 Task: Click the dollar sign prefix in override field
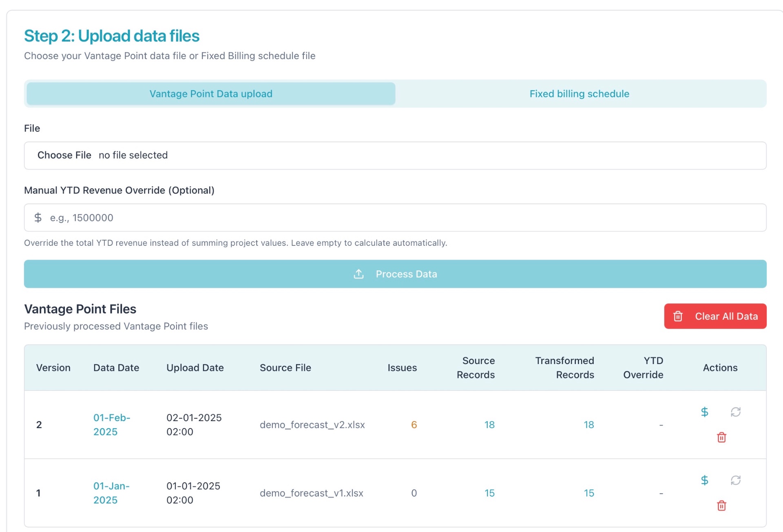click(x=38, y=218)
